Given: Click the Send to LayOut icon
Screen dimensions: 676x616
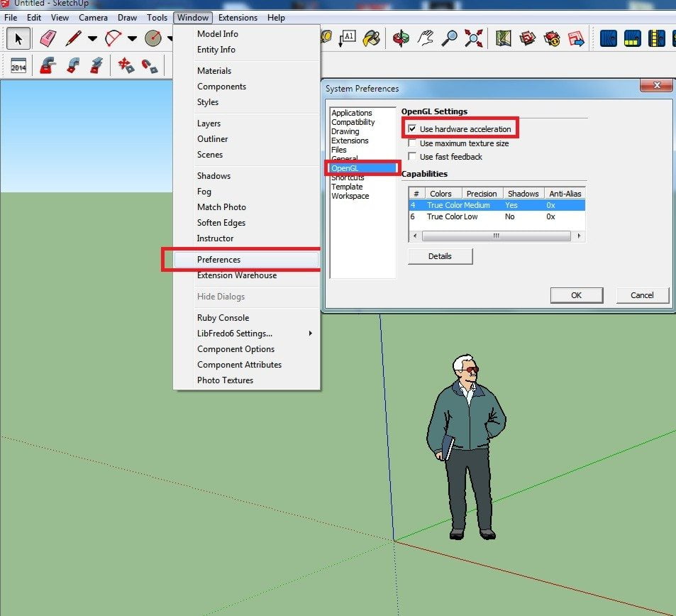Looking at the screenshot, I should [576, 38].
